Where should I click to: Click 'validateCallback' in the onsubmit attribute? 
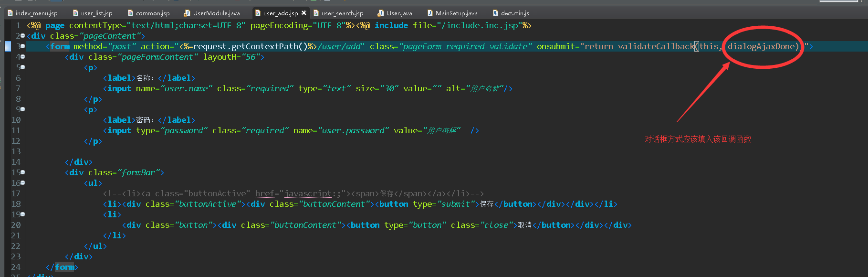pyautogui.click(x=656, y=46)
